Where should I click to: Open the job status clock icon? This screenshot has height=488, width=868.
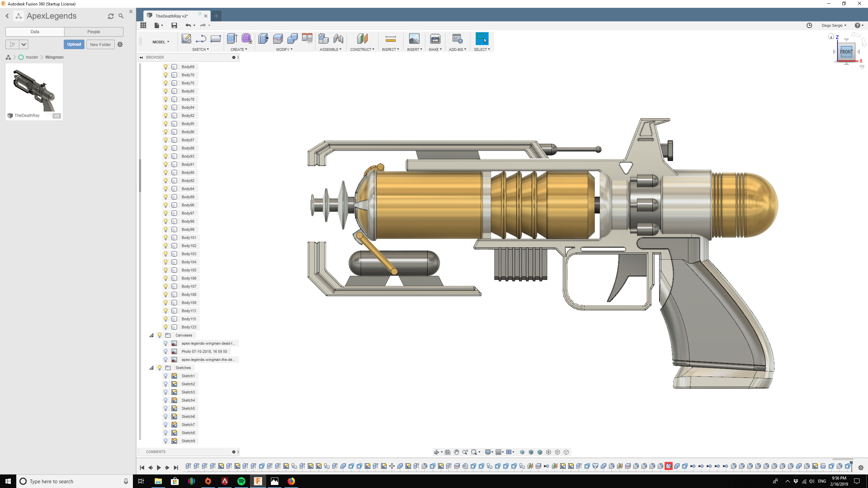coord(809,25)
